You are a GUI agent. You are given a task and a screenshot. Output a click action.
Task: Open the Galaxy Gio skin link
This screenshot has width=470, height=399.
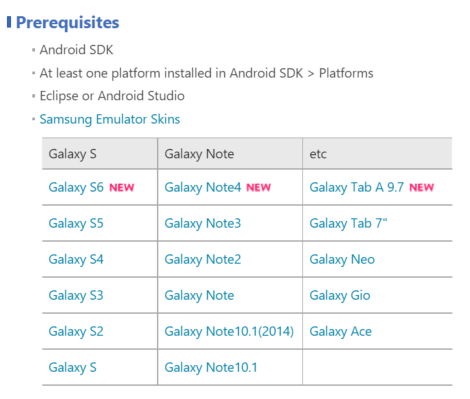340,296
